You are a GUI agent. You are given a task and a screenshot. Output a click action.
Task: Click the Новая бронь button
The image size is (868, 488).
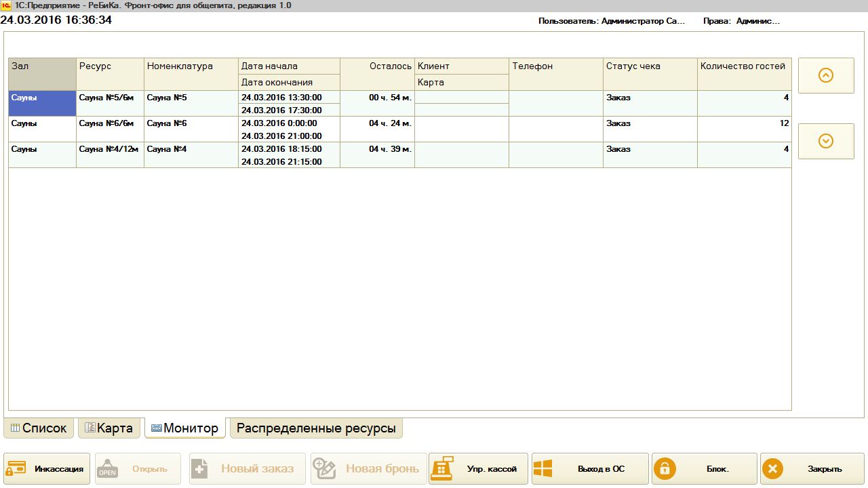click(x=369, y=468)
